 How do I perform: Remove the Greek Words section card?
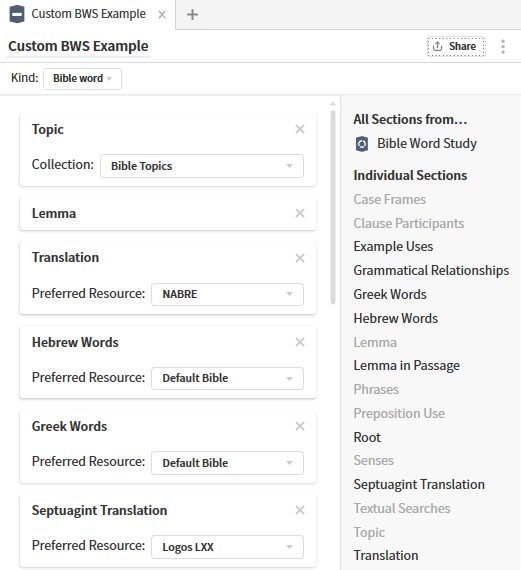tap(300, 426)
